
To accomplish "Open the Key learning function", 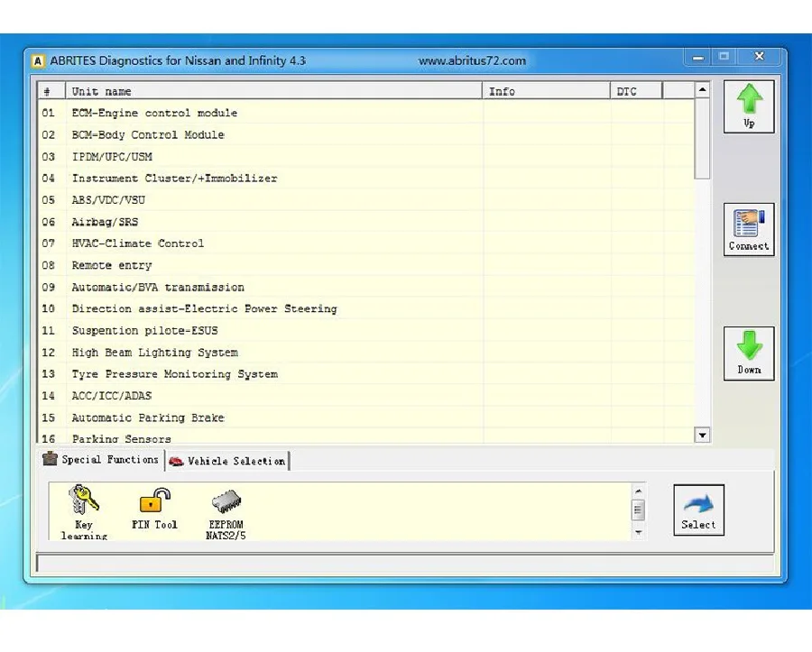I will point(84,512).
